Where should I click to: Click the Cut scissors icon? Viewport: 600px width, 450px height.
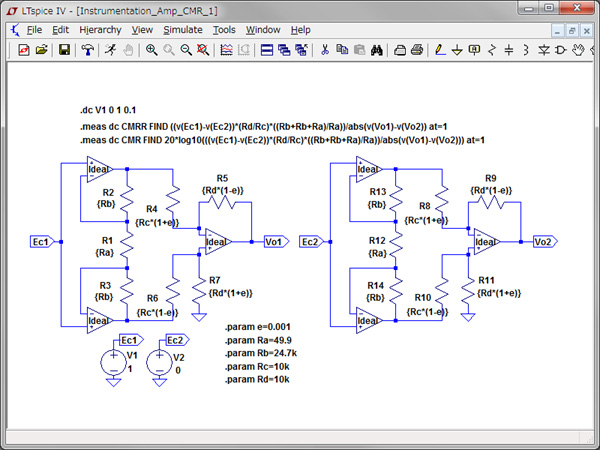pyautogui.click(x=323, y=49)
